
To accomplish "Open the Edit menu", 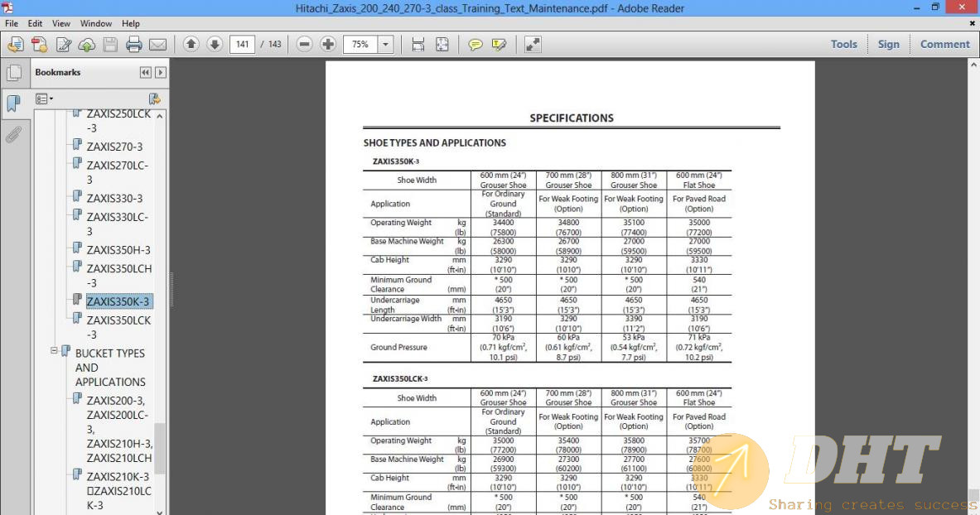I will click(x=35, y=23).
